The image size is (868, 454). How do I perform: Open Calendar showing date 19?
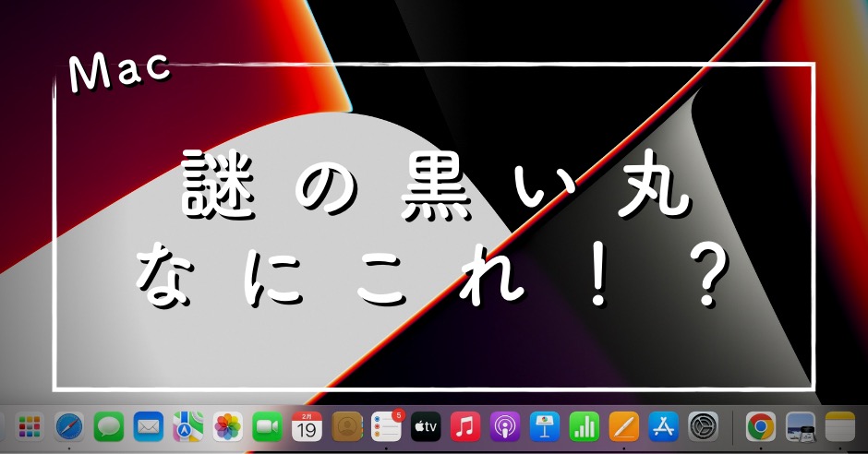[x=307, y=426]
